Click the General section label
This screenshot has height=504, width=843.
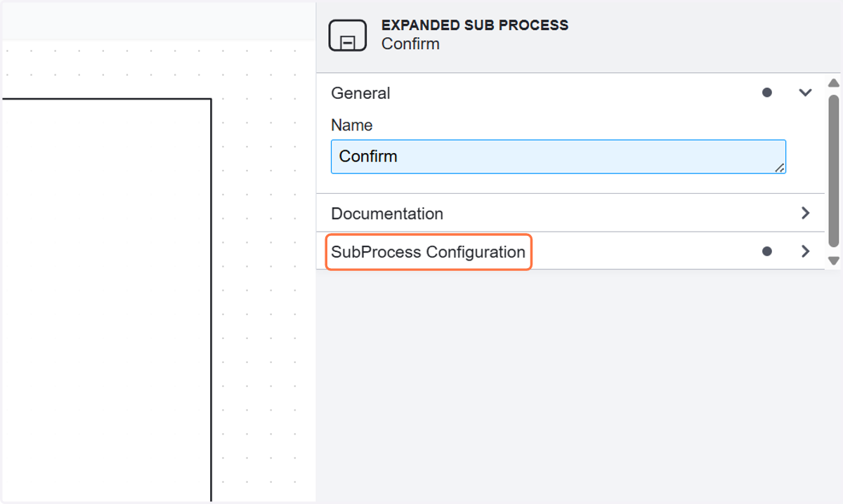(360, 93)
